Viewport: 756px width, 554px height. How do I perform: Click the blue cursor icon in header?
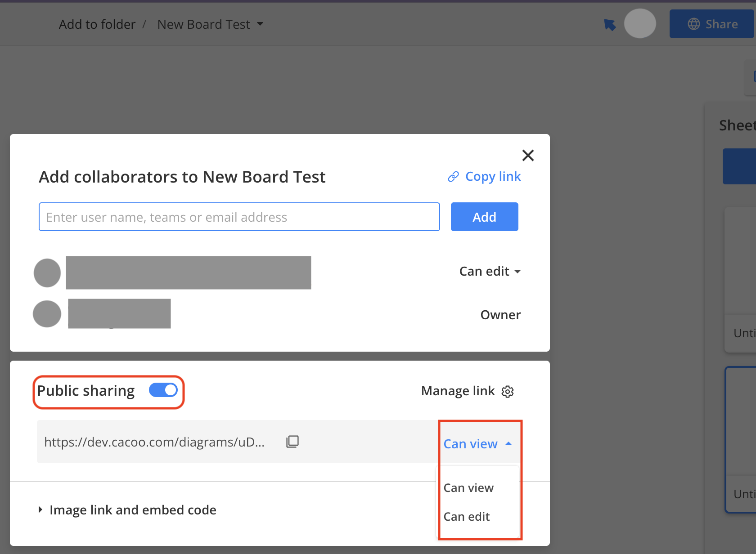coord(610,25)
